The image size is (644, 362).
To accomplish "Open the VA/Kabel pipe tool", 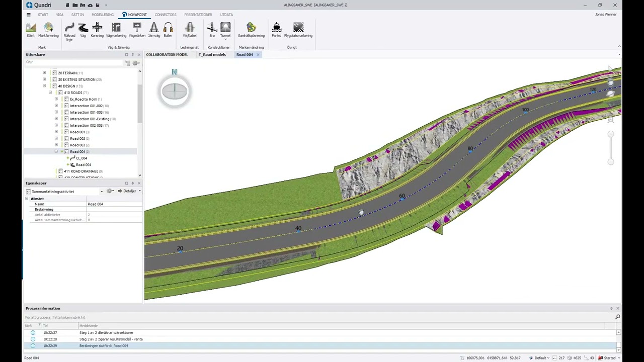I will coord(190,30).
